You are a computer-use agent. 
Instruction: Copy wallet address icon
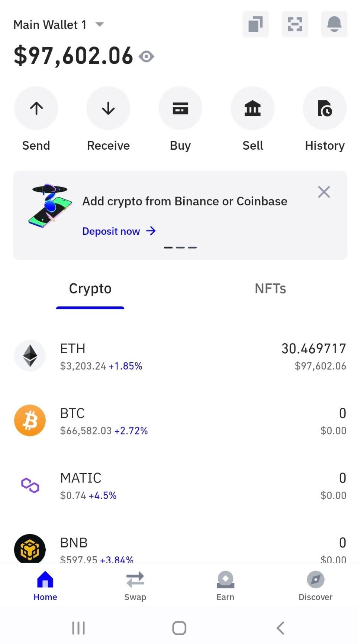tap(255, 24)
